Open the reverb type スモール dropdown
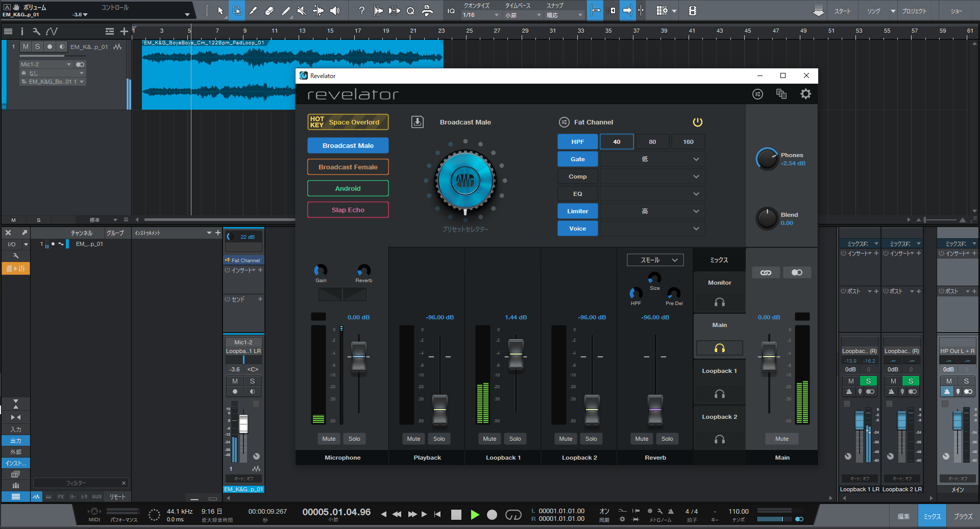This screenshot has width=980, height=529. tap(655, 260)
